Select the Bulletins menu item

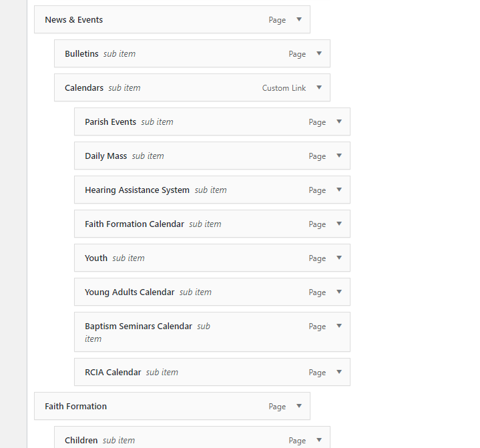pyautogui.click(x=81, y=53)
